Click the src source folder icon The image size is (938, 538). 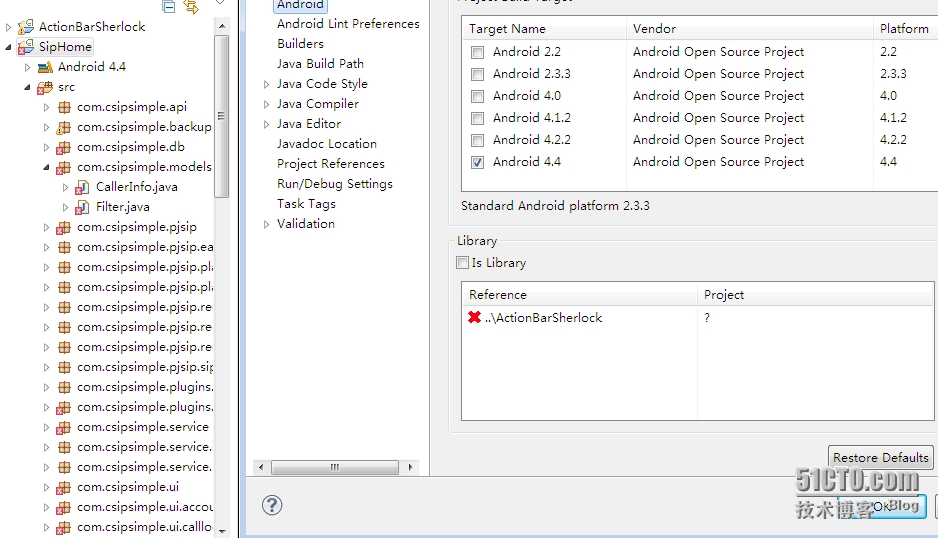(45, 87)
